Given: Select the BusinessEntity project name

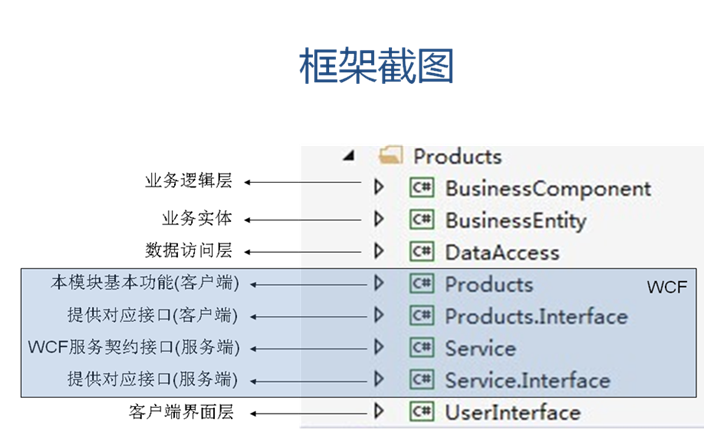Looking at the screenshot, I should 516,221.
